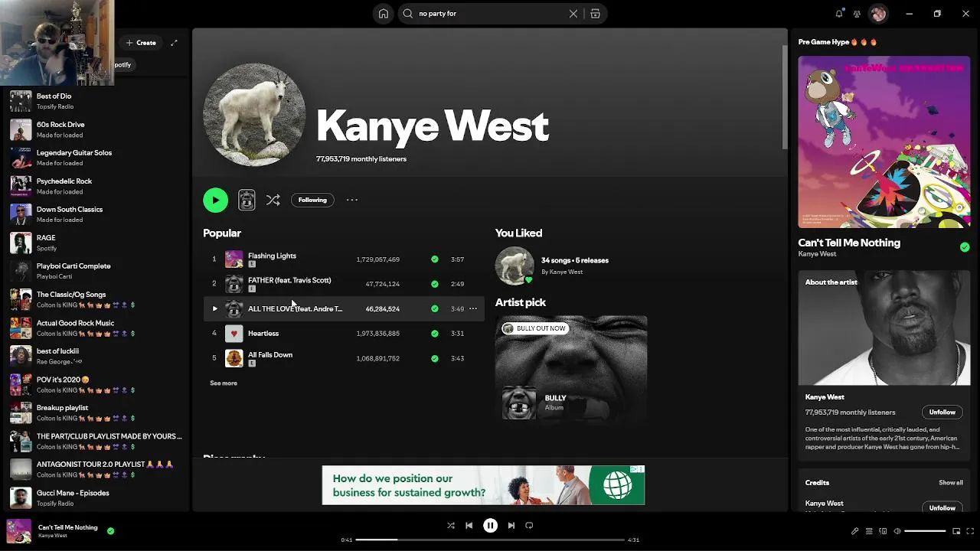Open more options for ALL THE LOVE track
This screenshot has width=980, height=551.
(473, 308)
